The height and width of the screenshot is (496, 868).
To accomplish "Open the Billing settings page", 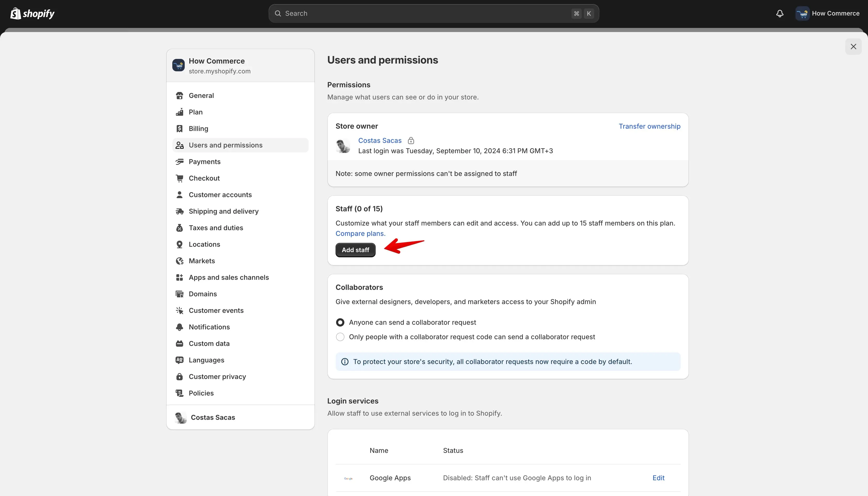I will click(241, 129).
